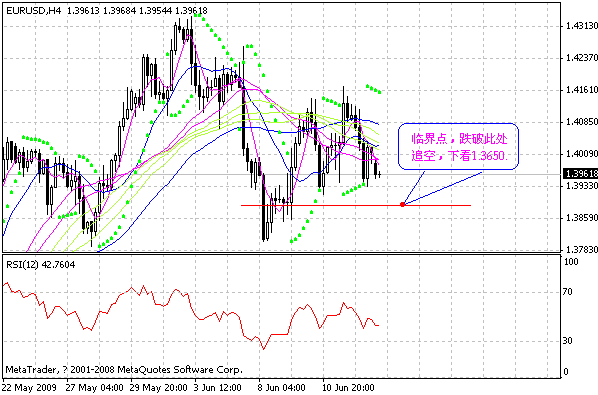The width and height of the screenshot is (598, 395).
Task: Click the 29 May 20:00 time label
Action: point(159,388)
